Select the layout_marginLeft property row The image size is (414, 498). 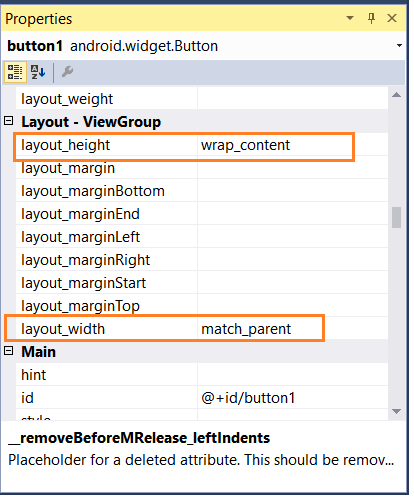coord(202,237)
